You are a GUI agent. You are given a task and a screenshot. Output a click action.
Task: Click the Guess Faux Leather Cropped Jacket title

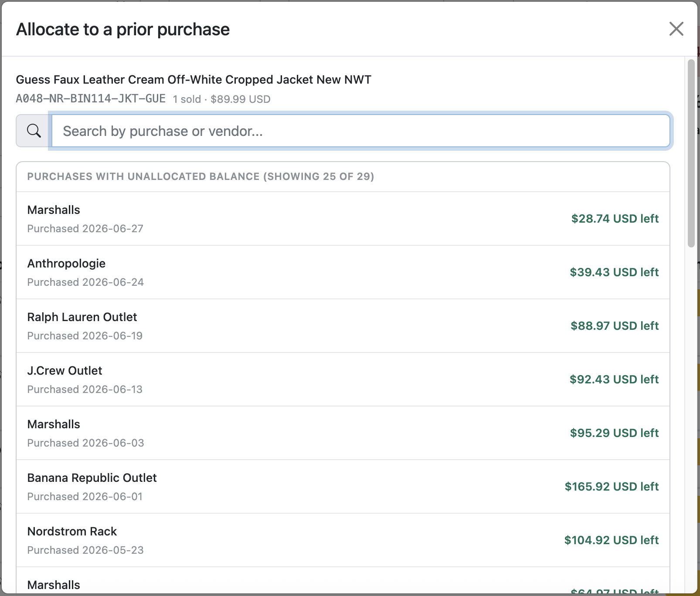194,80
